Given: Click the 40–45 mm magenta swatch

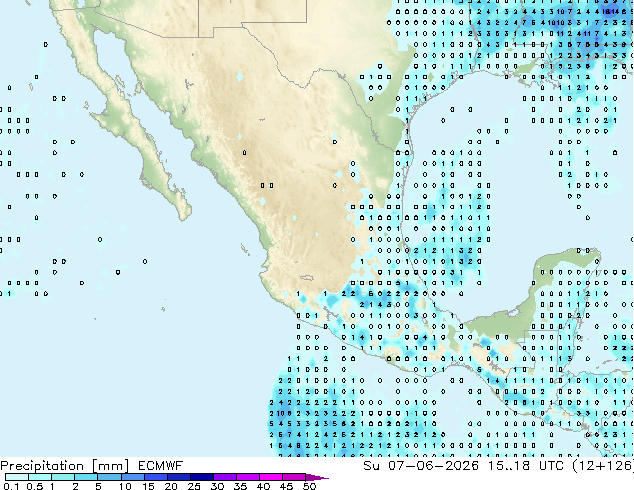Looking at the screenshot, I should [x=271, y=477].
